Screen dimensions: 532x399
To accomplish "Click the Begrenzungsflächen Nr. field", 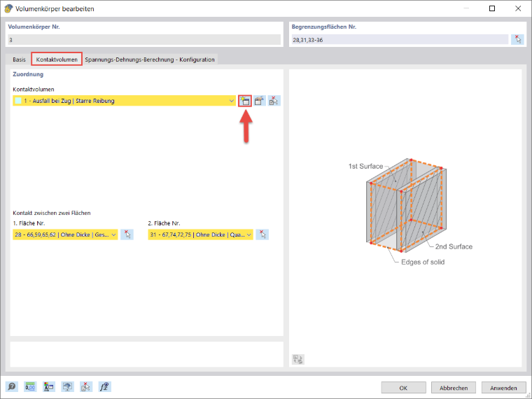I will tap(400, 40).
